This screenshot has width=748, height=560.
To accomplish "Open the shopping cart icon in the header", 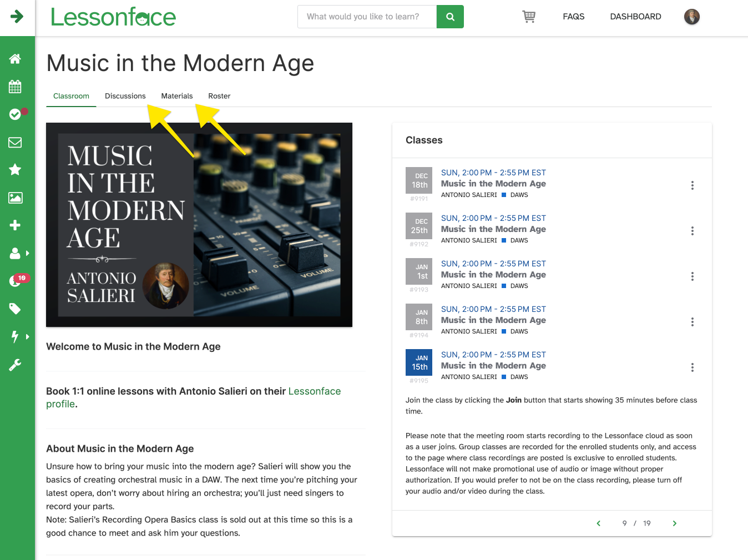I will coord(528,17).
